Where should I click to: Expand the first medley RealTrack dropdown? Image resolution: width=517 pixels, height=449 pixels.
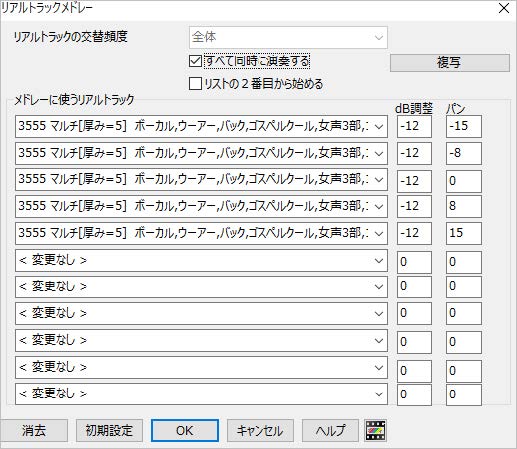click(x=201, y=126)
